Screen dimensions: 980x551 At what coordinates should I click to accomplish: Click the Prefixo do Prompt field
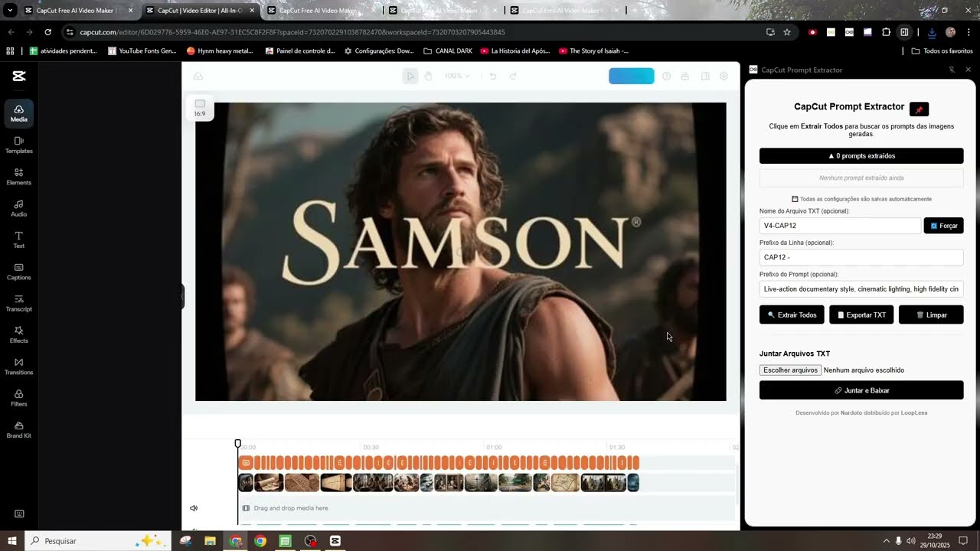click(861, 289)
